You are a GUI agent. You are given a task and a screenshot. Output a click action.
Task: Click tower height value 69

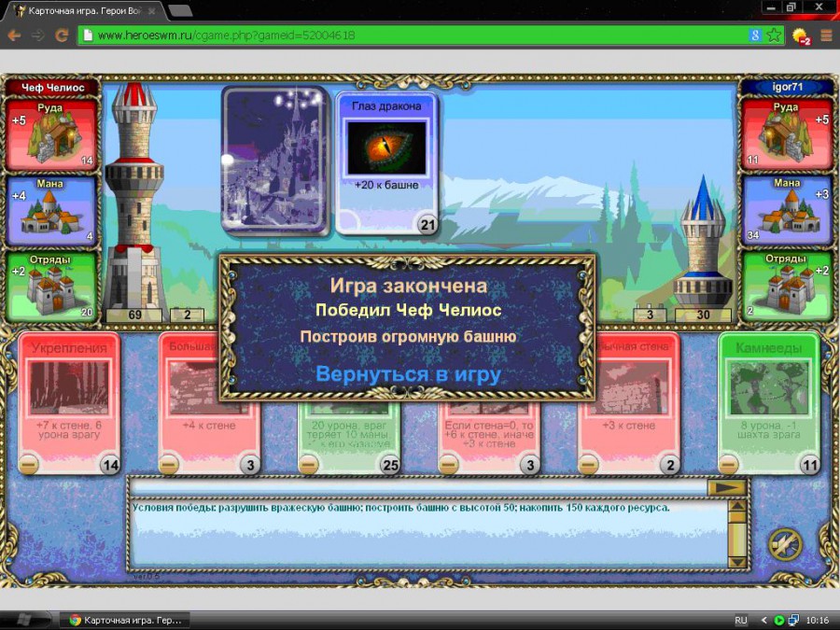134,315
